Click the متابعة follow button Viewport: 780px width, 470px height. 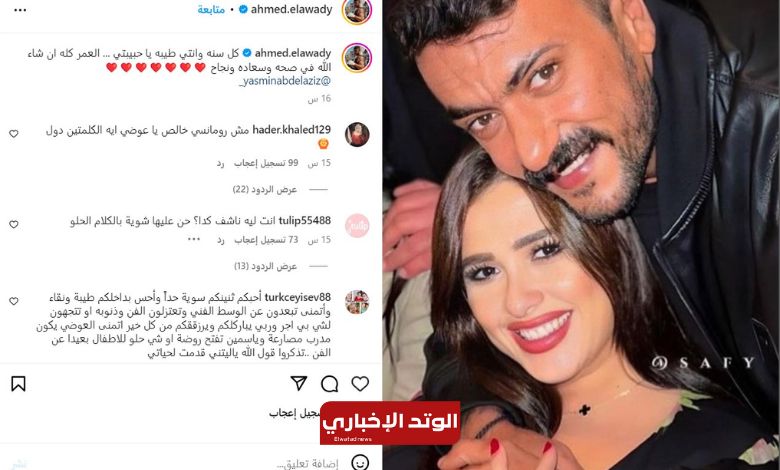pyautogui.click(x=211, y=10)
